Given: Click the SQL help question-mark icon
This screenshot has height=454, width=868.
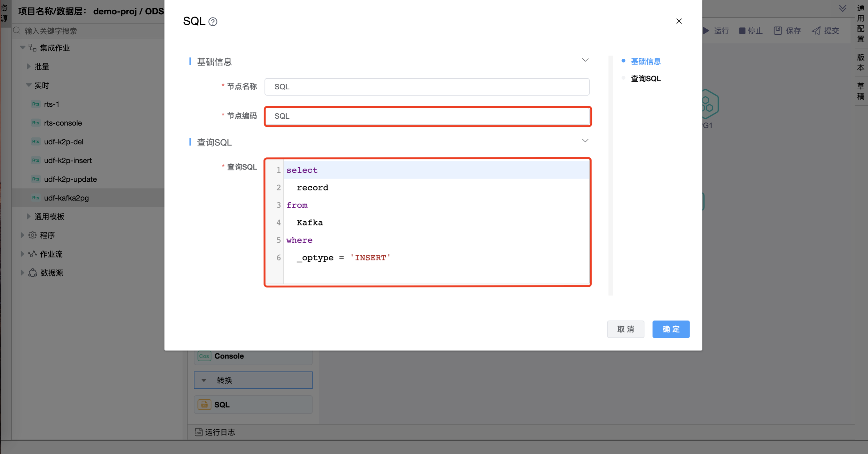Looking at the screenshot, I should pos(212,22).
